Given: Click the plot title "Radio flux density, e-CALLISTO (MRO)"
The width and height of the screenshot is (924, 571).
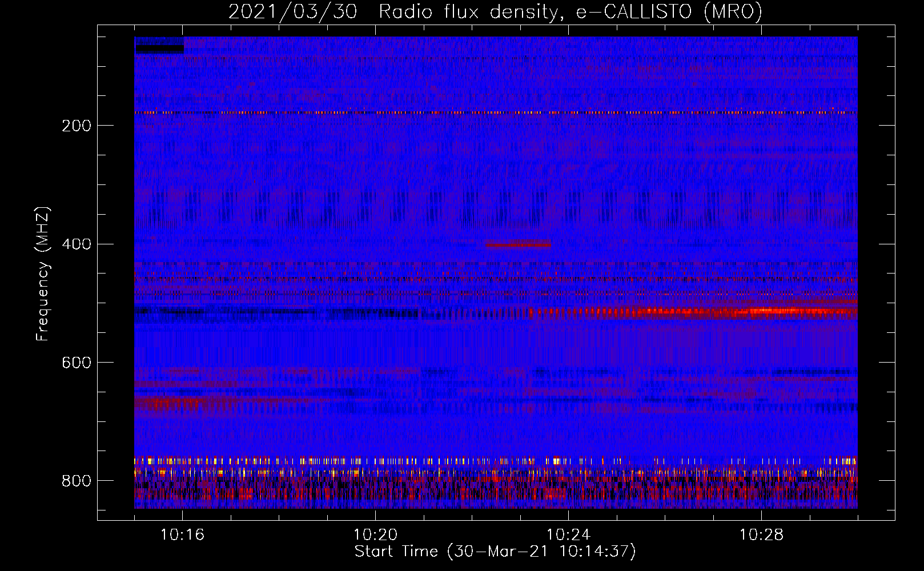Looking at the screenshot, I should click(x=571, y=11).
